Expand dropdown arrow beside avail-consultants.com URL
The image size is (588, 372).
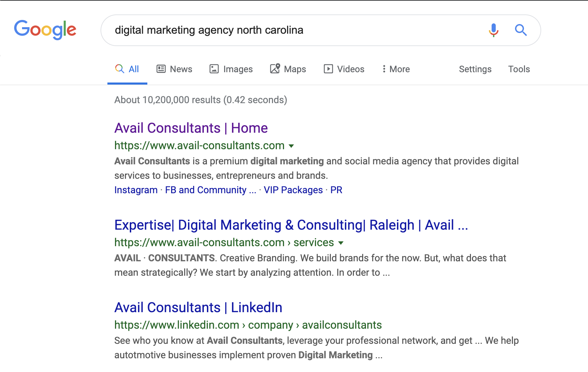point(291,146)
